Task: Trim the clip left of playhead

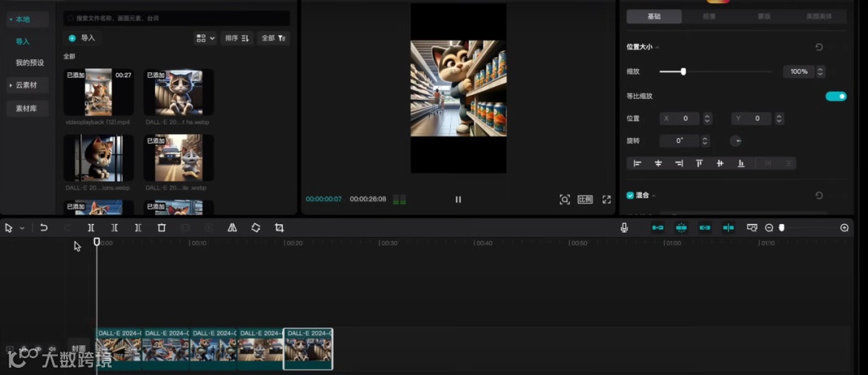Action: pos(115,228)
